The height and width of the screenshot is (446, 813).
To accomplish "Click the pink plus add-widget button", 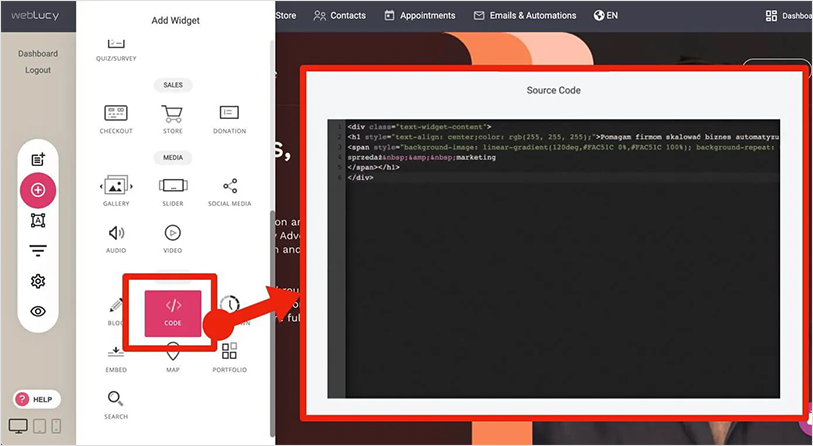I will (38, 190).
